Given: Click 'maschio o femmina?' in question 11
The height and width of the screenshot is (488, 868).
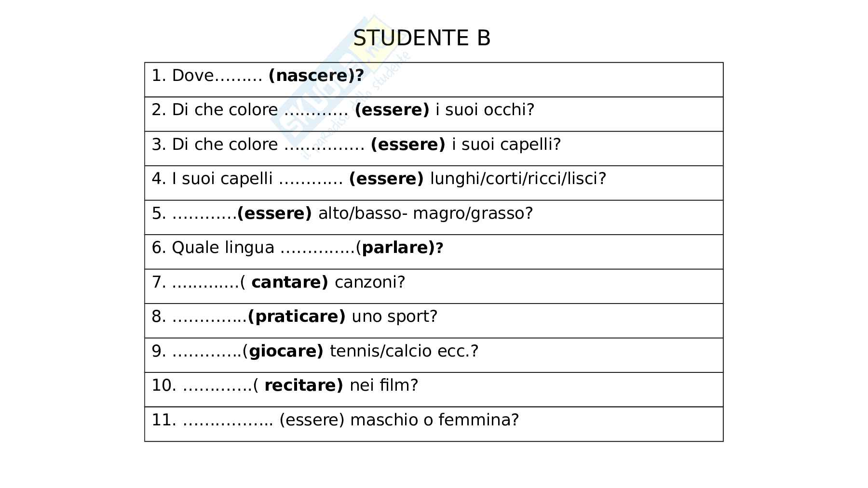Looking at the screenshot, I should (434, 420).
